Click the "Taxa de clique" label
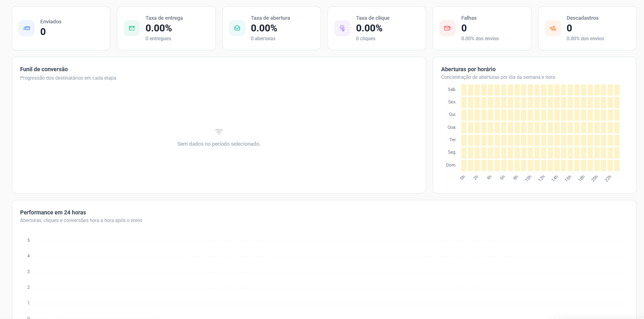The image size is (644, 319). (373, 18)
